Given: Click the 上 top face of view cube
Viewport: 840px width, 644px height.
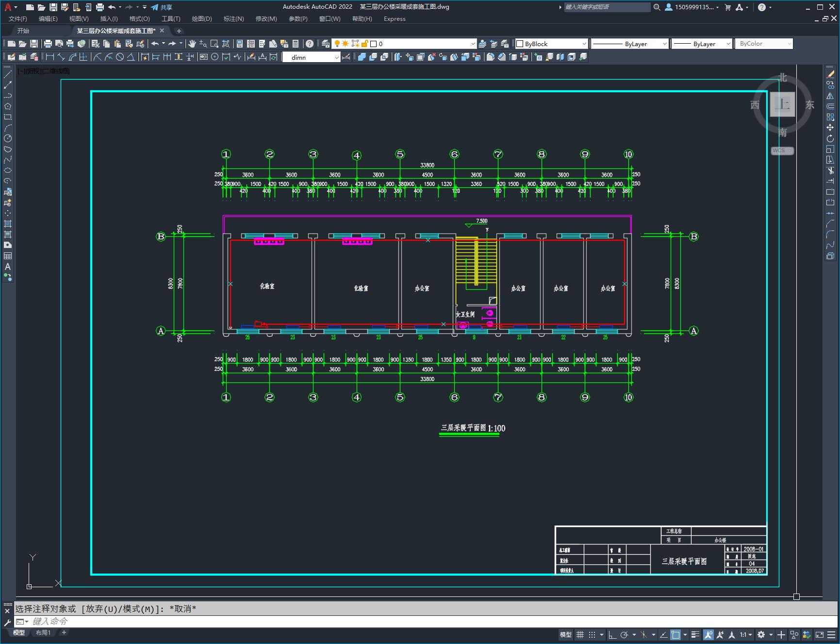Looking at the screenshot, I should 782,104.
